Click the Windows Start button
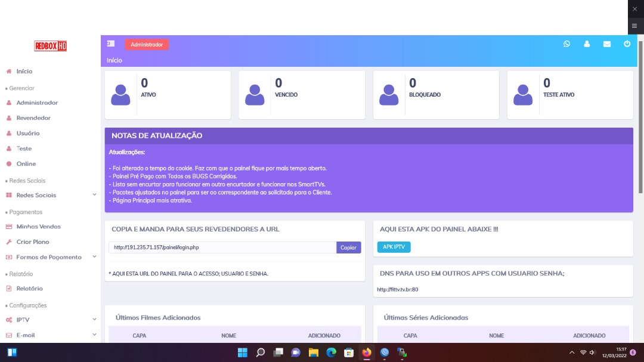This screenshot has height=362, width=644. (243, 352)
